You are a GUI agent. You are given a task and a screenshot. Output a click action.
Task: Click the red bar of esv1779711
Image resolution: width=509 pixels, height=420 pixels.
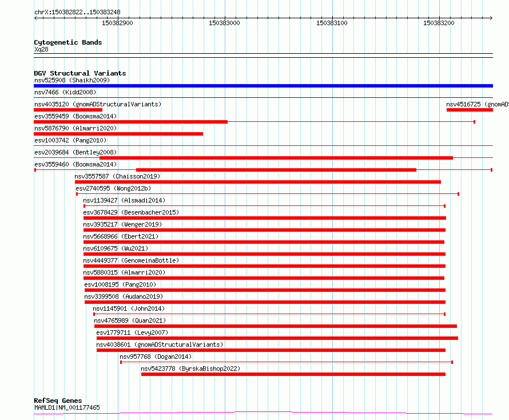tap(277, 339)
